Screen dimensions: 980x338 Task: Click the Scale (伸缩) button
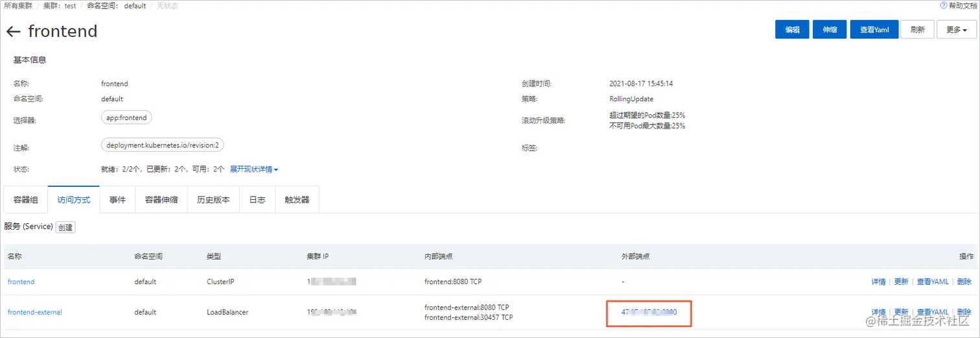pos(830,30)
